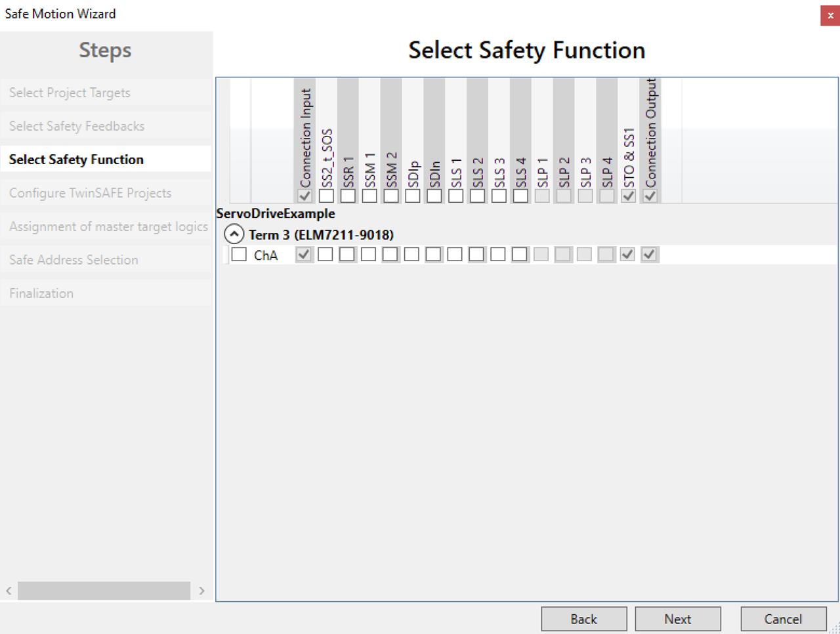The width and height of the screenshot is (840, 634).
Task: Open Assignment of master target logics step
Action: [x=106, y=226]
